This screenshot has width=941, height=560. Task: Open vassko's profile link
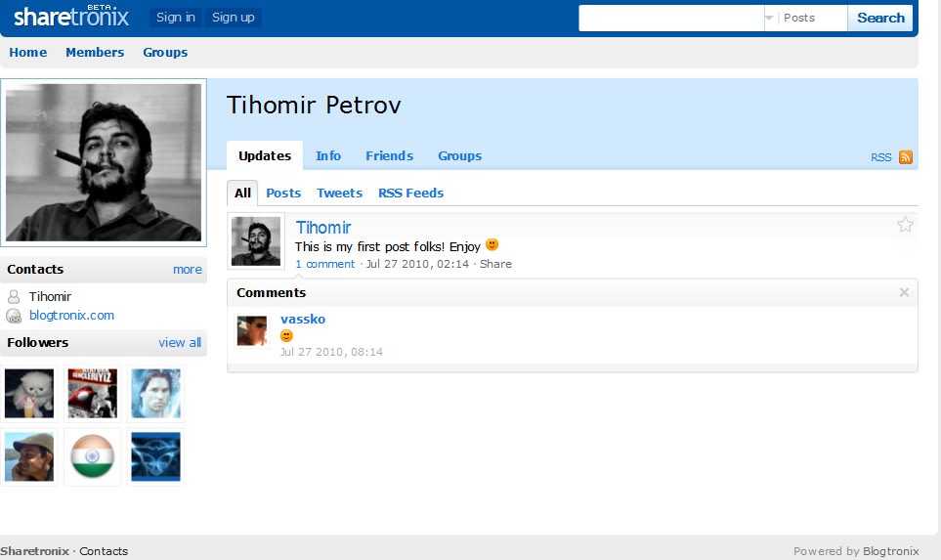(x=303, y=319)
